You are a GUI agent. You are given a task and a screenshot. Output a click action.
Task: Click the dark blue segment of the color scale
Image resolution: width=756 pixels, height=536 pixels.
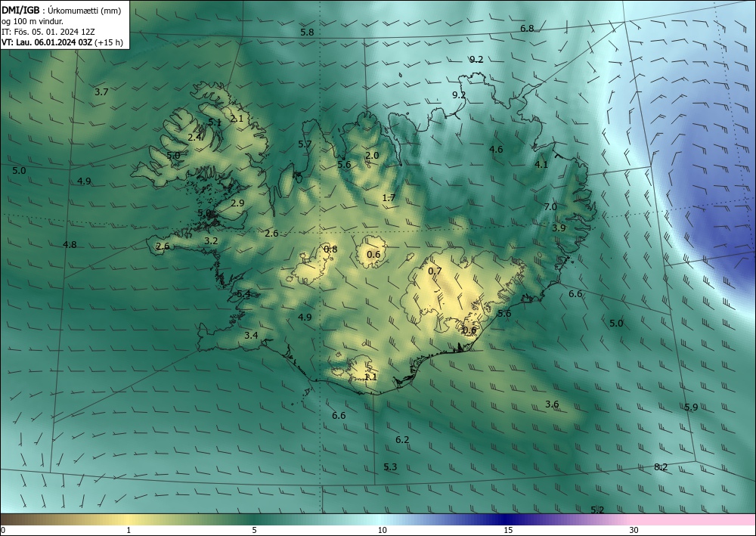pyautogui.click(x=507, y=519)
